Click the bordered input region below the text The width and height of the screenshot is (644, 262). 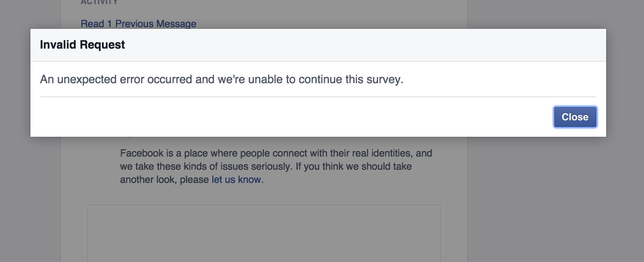(263, 233)
